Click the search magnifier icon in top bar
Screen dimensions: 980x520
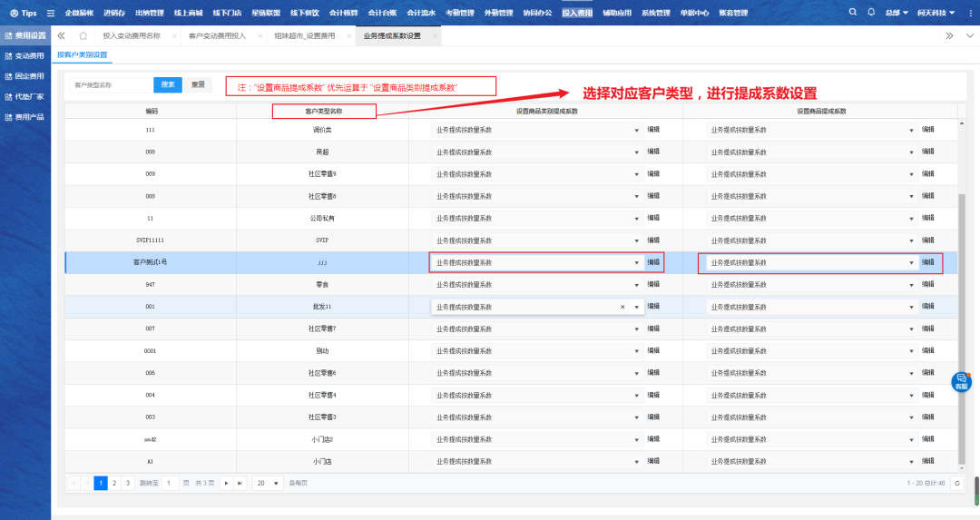(x=853, y=13)
